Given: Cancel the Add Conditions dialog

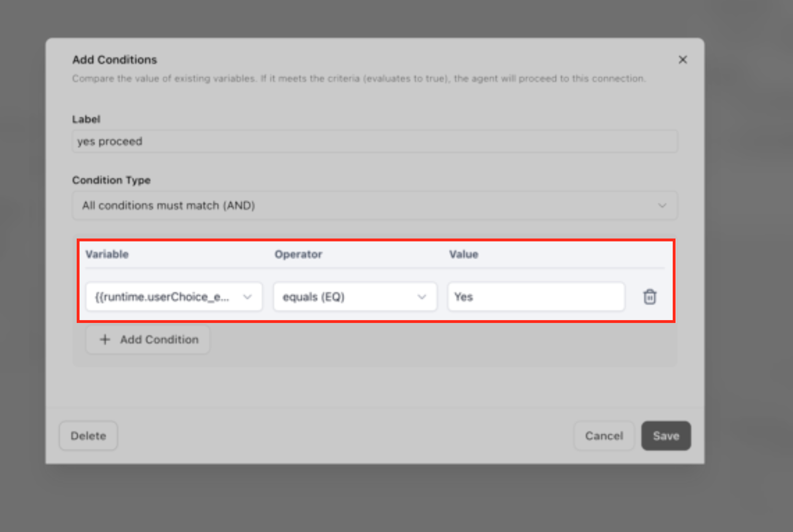Looking at the screenshot, I should tap(604, 436).
